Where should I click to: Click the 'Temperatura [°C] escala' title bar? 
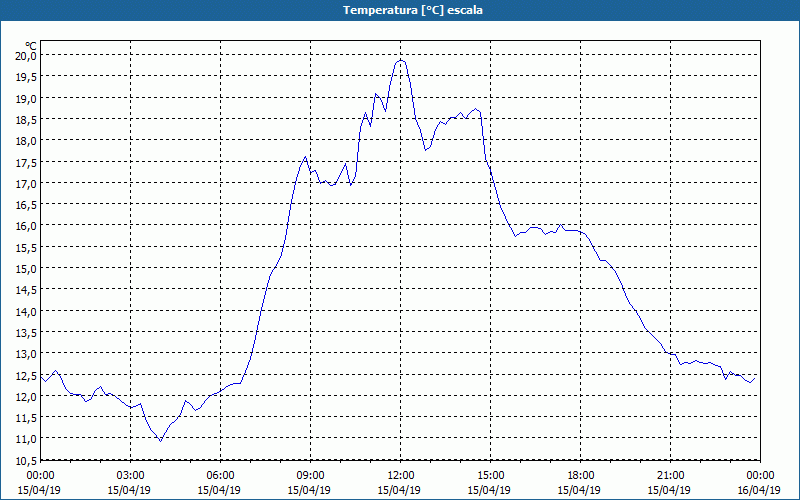pos(400,10)
